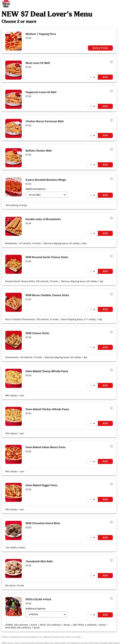Expand the 4 PEPSI drink selection dropdown
120x644 pixels.
(46, 614)
